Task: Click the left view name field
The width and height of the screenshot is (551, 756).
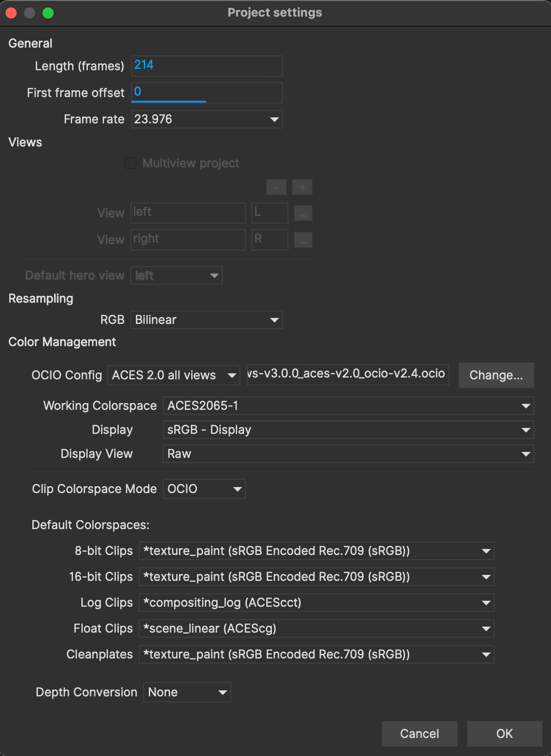Action: click(188, 213)
